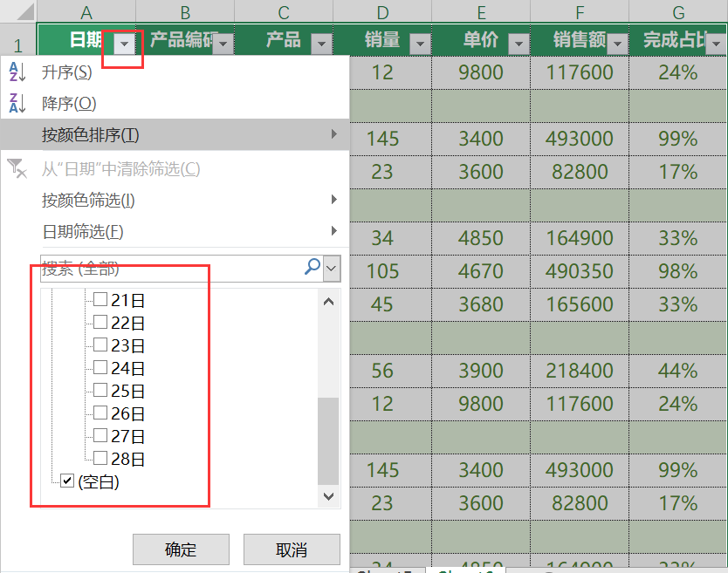Click the filter list scroll up arrow
Screen dimensions: 728x573
[x=328, y=302]
